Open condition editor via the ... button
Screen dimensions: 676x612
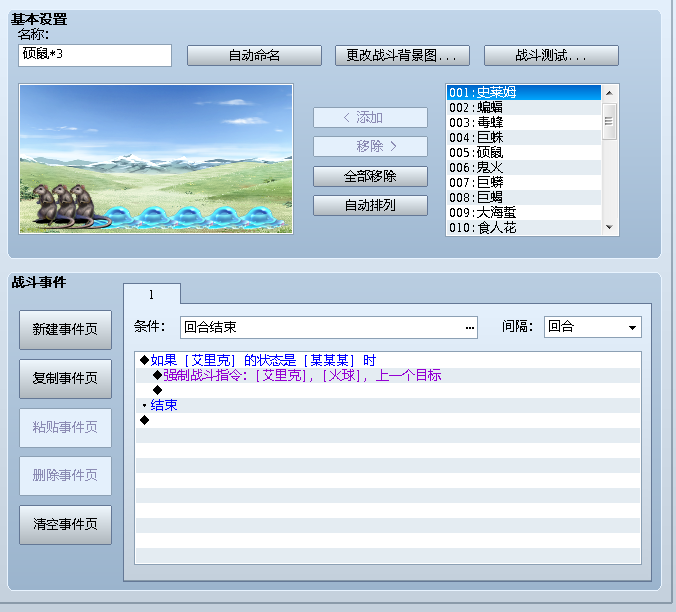point(469,328)
